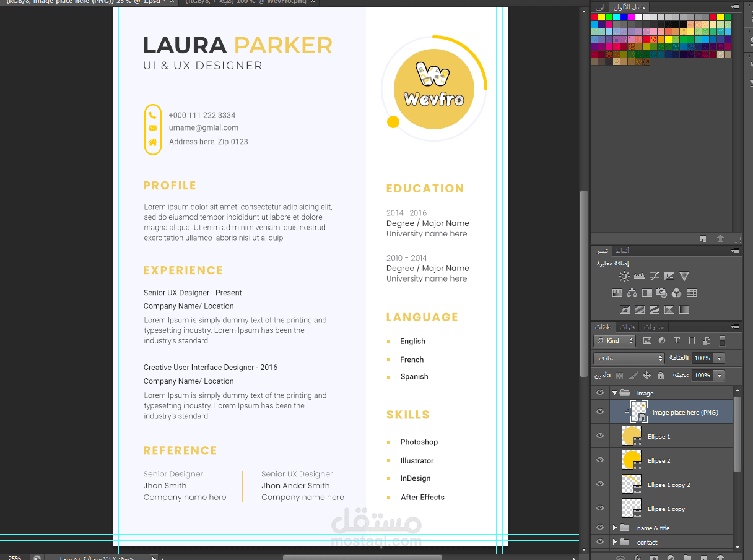Add a Brightness/Contrast adjustment
The image size is (753, 560).
click(x=624, y=277)
